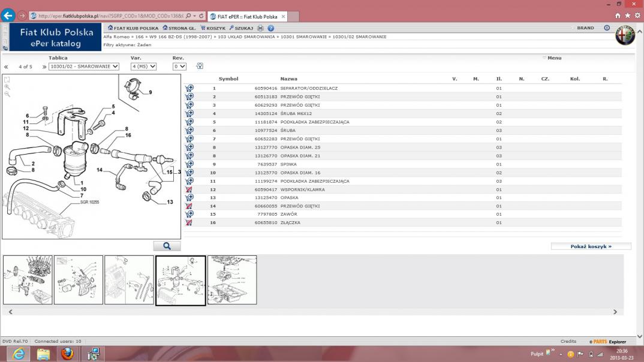Viewport: 644px width, 362px height.
Task: Expand the Var. dropdown showing 4 (M5)
Action: coord(143,67)
